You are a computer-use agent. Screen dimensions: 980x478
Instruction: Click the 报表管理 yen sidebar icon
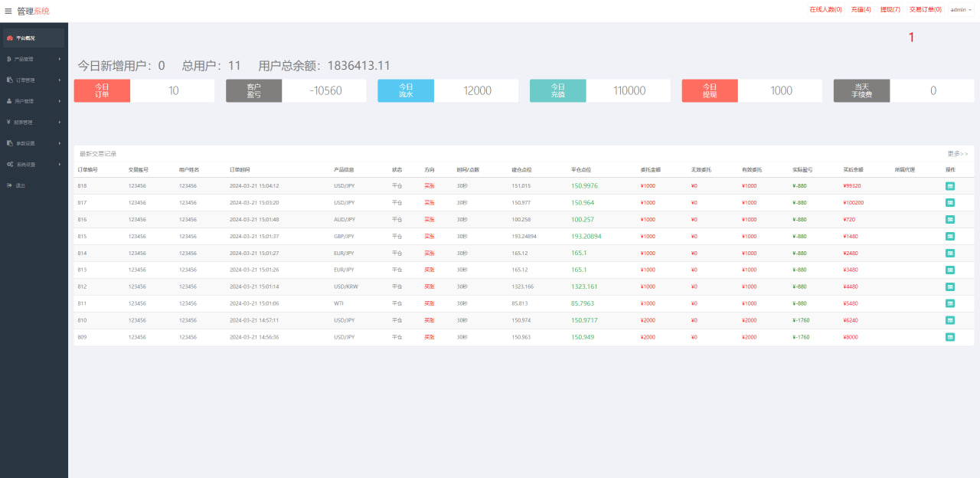tap(9, 122)
